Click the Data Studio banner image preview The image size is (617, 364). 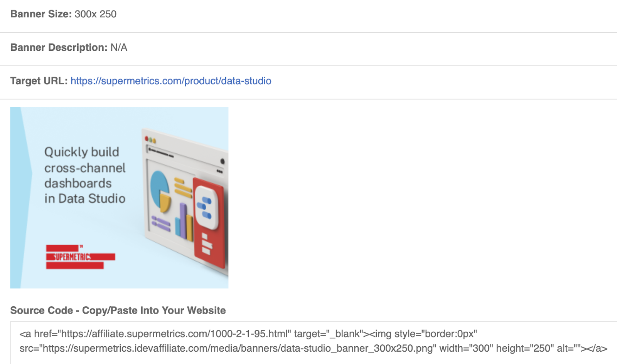point(119,198)
